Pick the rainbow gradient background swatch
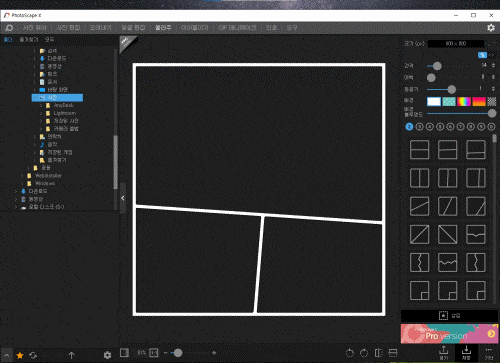This screenshot has height=363, width=500. point(464,101)
